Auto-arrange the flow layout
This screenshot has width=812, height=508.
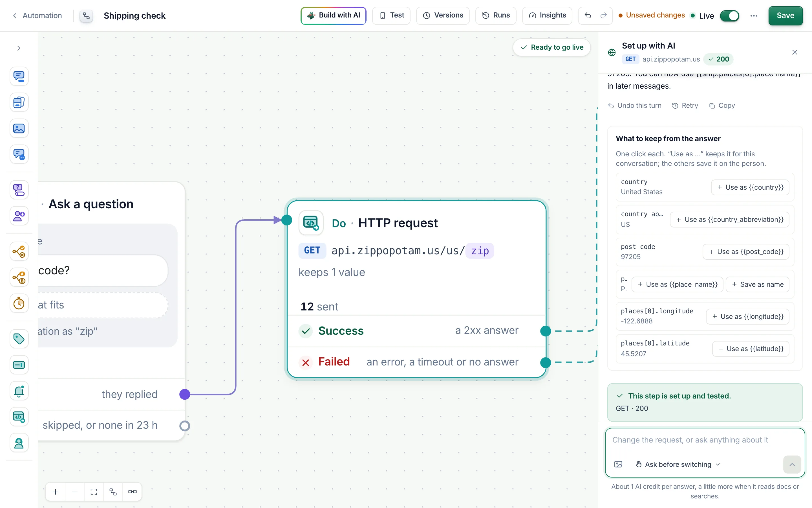pyautogui.click(x=113, y=492)
